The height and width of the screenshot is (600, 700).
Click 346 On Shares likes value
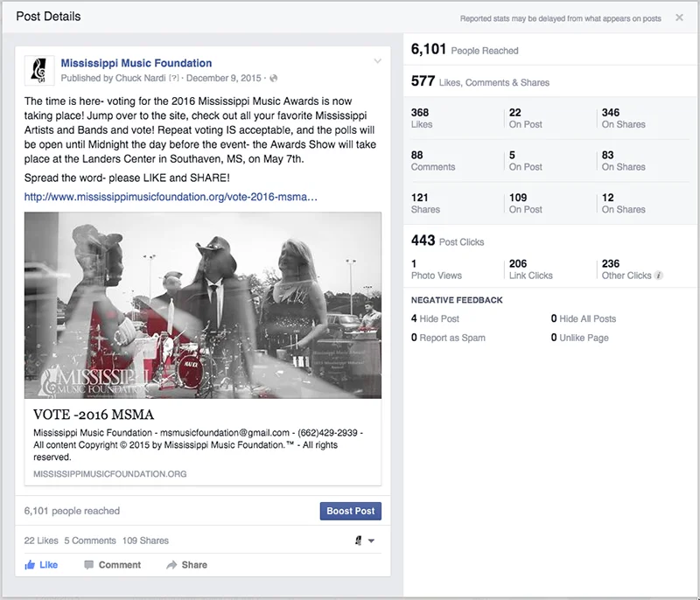(x=623, y=118)
